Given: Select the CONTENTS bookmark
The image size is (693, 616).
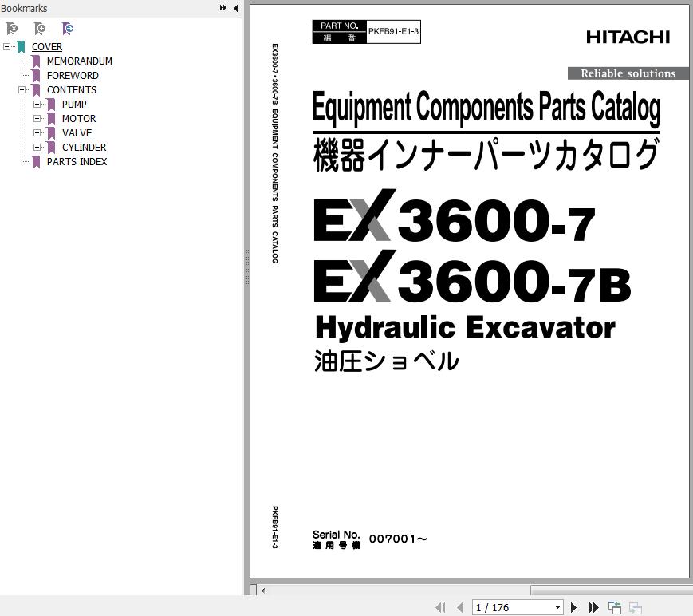Looking at the screenshot, I should click(x=72, y=90).
